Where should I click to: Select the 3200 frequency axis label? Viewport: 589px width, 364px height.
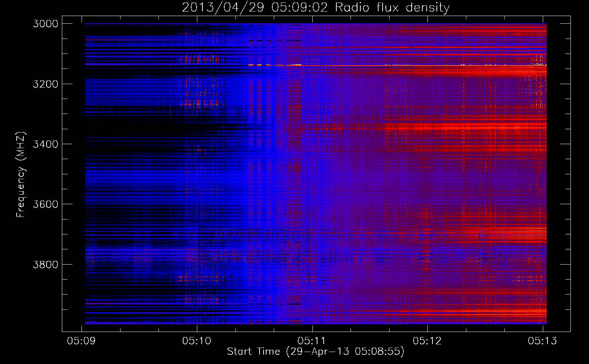click(46, 84)
